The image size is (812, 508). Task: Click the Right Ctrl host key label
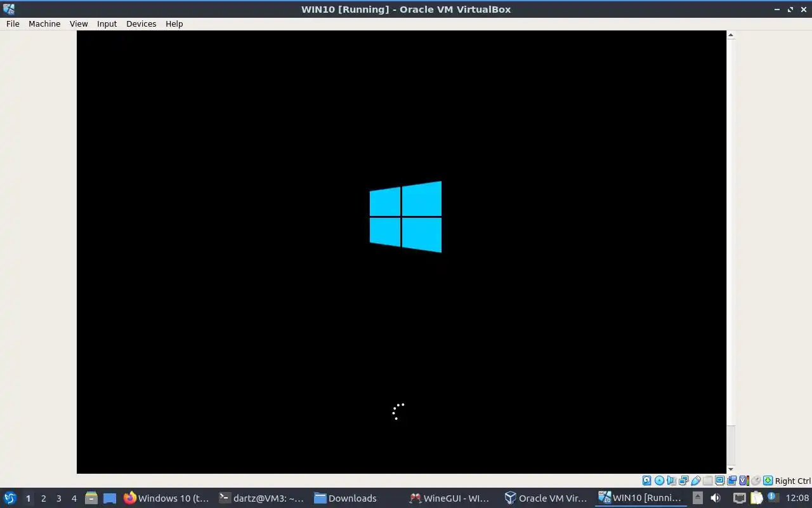click(793, 481)
